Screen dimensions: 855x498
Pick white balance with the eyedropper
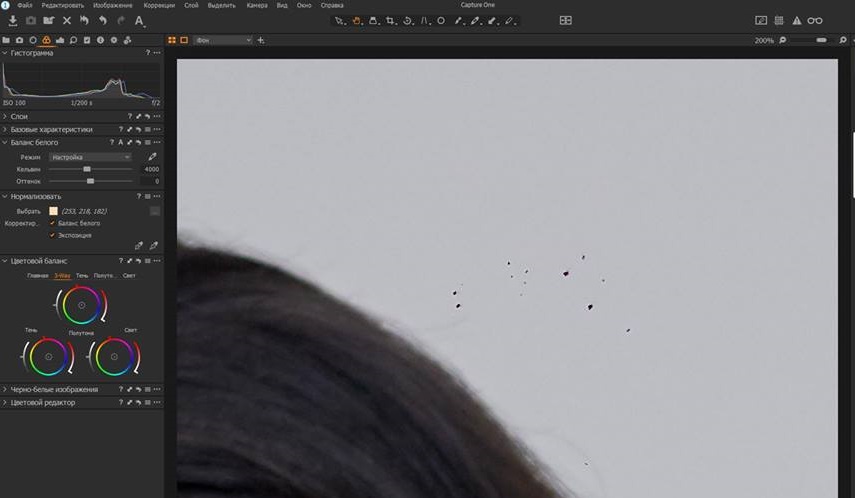click(x=152, y=157)
